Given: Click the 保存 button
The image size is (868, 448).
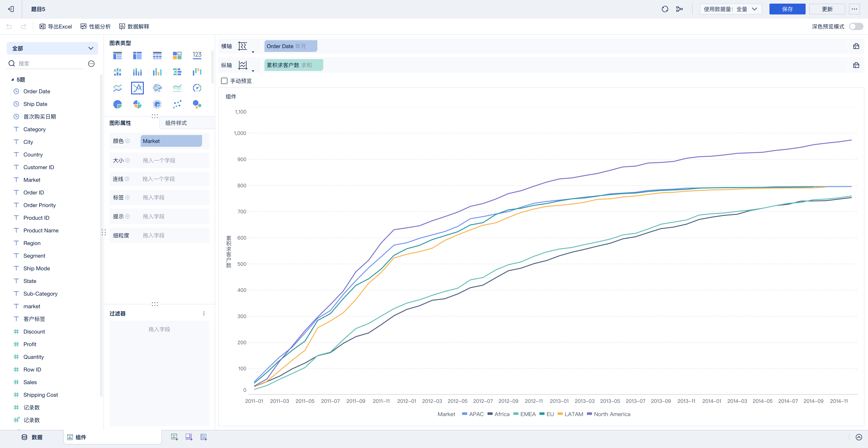Looking at the screenshot, I should click(x=787, y=9).
